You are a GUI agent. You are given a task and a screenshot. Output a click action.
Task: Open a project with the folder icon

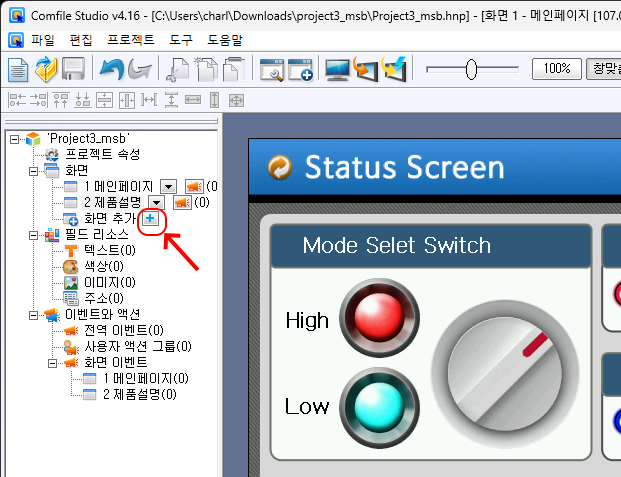point(46,69)
